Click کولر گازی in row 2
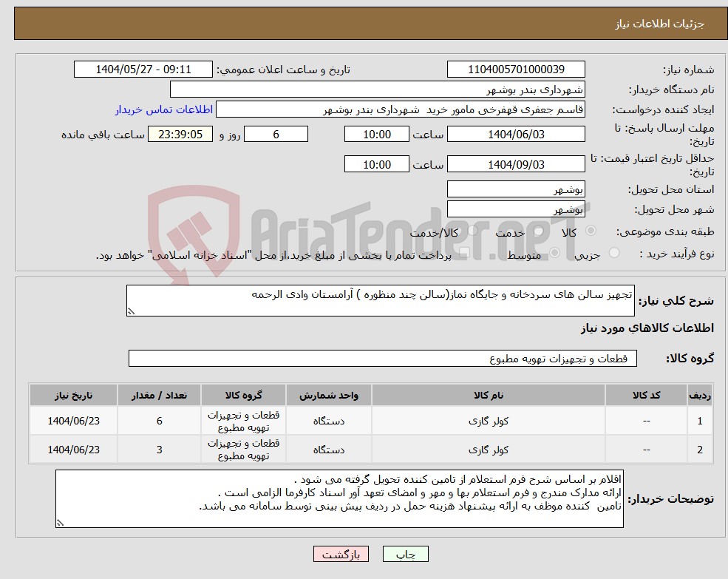This screenshot has width=728, height=579. tap(489, 450)
